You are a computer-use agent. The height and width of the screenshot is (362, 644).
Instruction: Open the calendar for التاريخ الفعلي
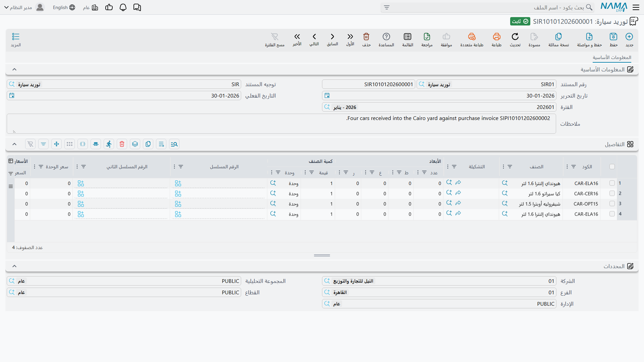[12, 96]
